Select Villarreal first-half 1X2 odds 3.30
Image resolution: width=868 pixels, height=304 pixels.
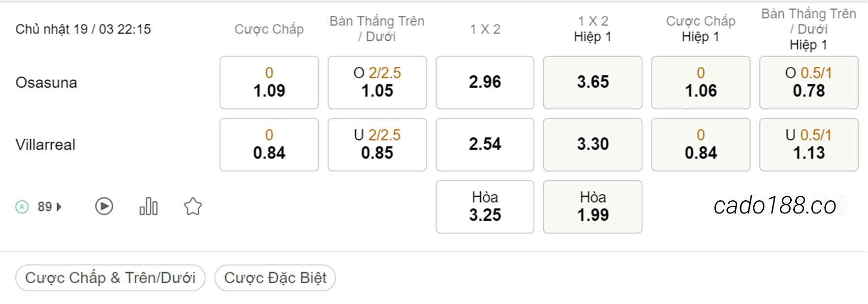pos(593,145)
